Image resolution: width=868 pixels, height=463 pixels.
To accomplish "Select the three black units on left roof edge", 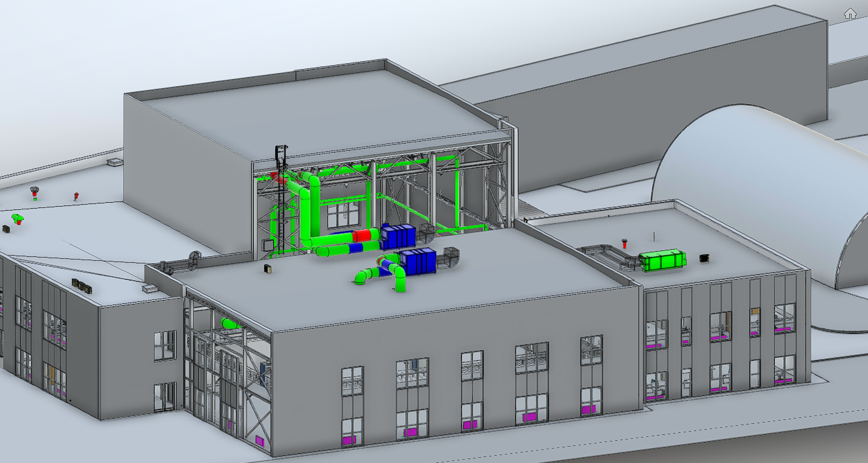I will pyautogui.click(x=82, y=285).
